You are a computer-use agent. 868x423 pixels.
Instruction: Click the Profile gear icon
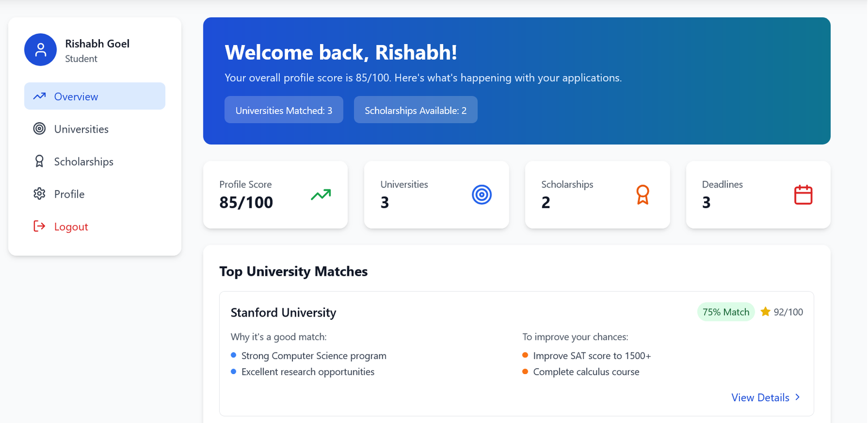tap(39, 194)
